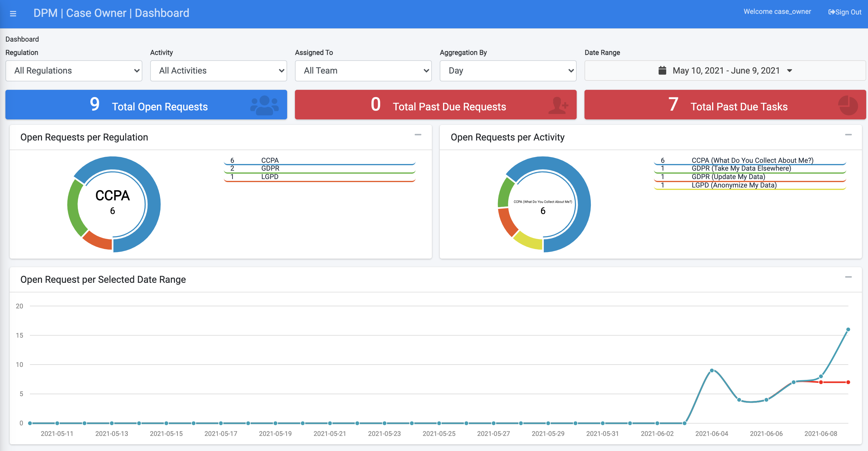Click the Welcome case_owner text
The image size is (868, 451).
777,11
